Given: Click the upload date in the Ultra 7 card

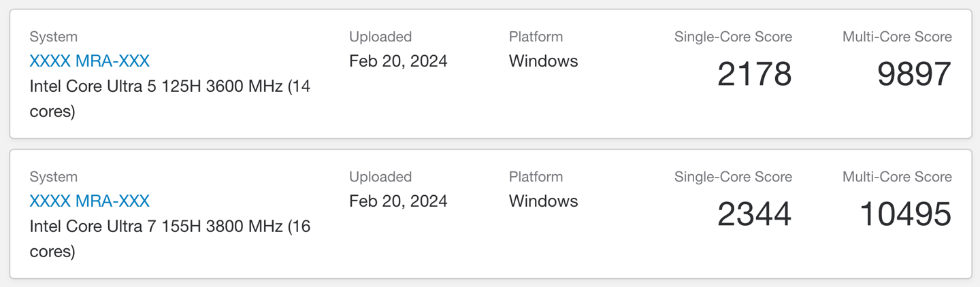Looking at the screenshot, I should pos(398,201).
